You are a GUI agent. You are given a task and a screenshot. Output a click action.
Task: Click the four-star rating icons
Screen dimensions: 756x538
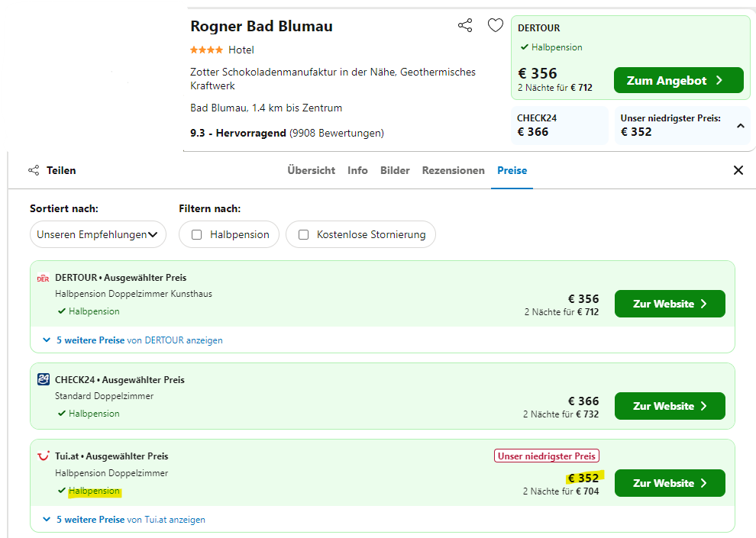coord(206,50)
